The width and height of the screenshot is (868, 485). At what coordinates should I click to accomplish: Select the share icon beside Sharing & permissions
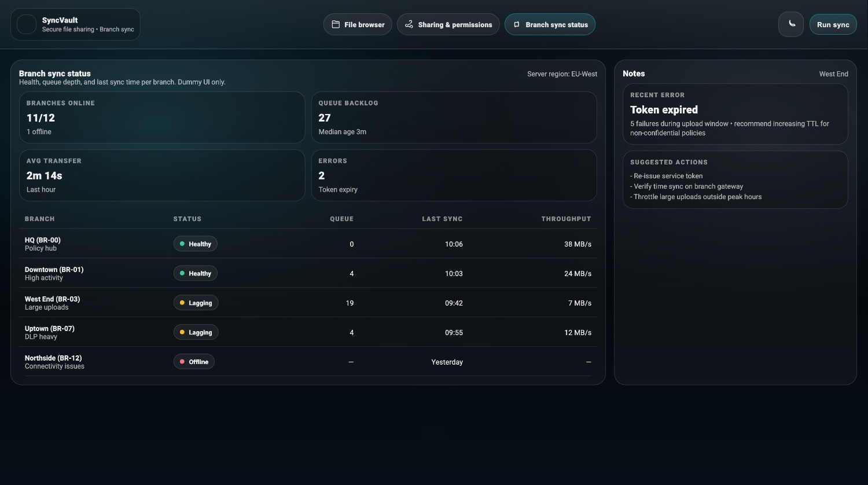(409, 24)
